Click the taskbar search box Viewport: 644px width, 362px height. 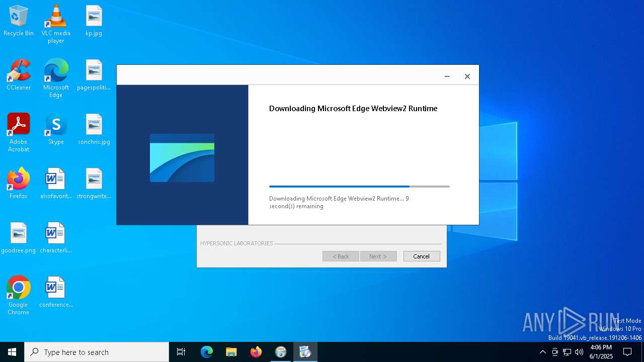tap(97, 352)
